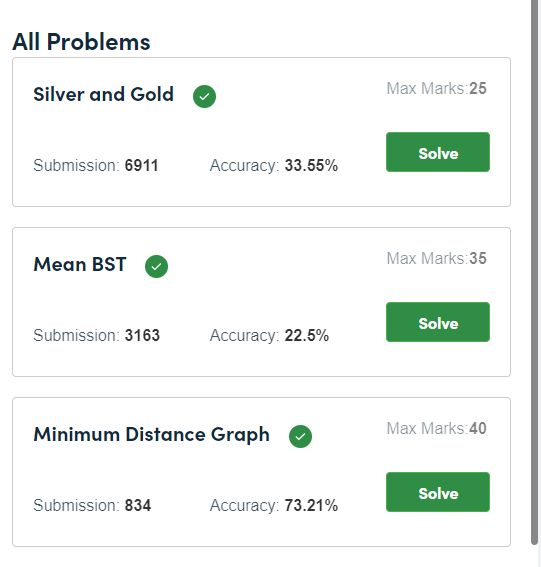The image size is (541, 567).
Task: Click Solve for the Mean BST problem
Action: [x=438, y=322]
